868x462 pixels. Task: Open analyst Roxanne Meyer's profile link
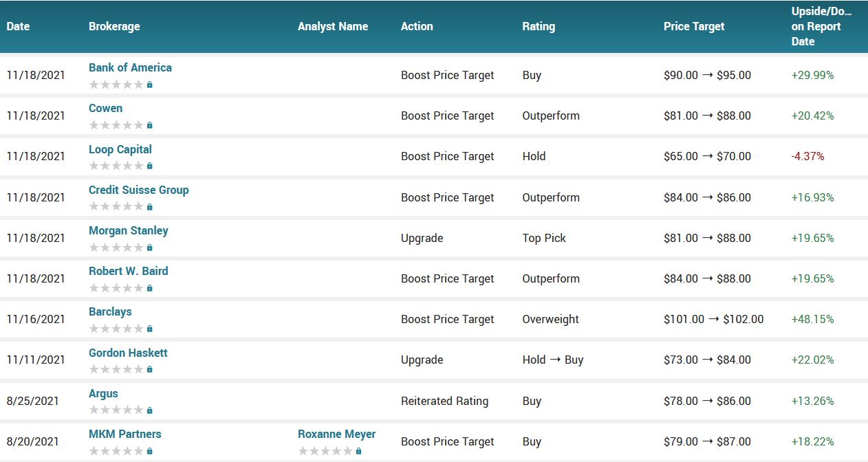click(336, 434)
